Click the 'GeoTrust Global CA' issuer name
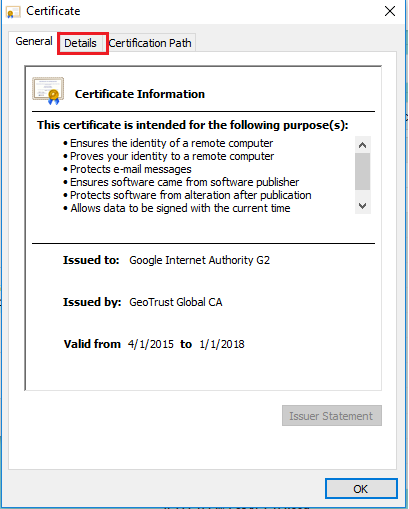Image resolution: width=409 pixels, height=509 pixels. [176, 302]
